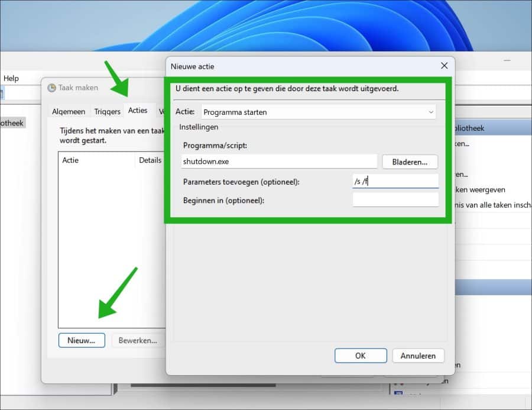Click the Bladeren button
Viewport: 532px width, 410px height.
410,162
